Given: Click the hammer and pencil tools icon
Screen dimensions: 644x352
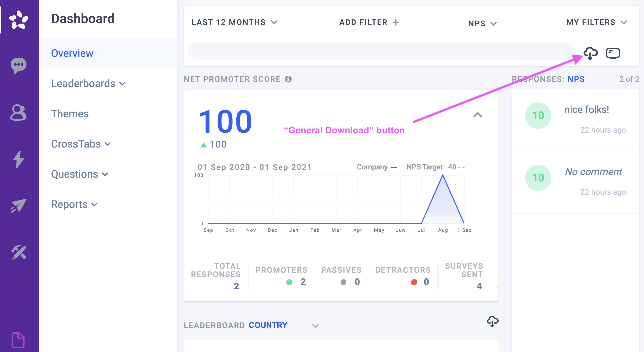Looking at the screenshot, I should pyautogui.click(x=18, y=252).
